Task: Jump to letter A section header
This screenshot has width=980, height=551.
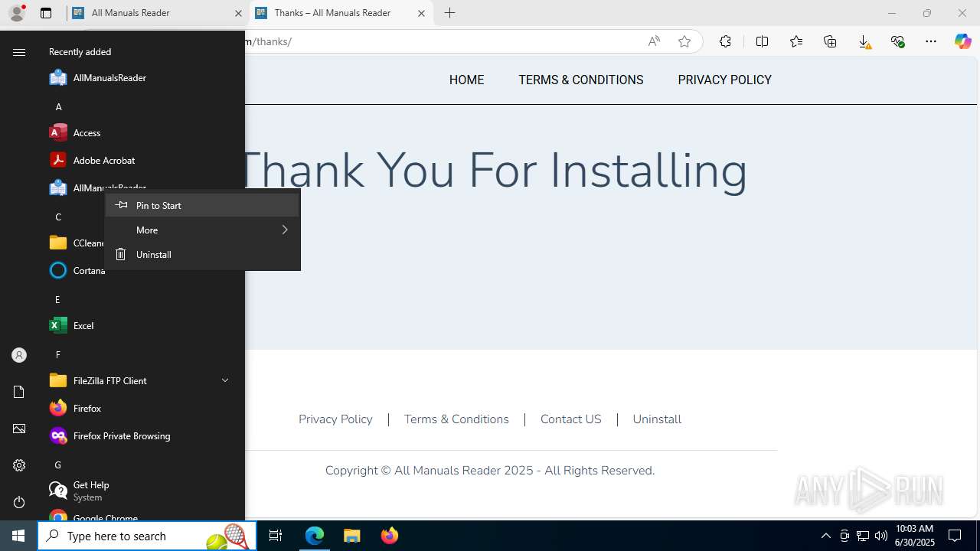Action: pos(58,106)
